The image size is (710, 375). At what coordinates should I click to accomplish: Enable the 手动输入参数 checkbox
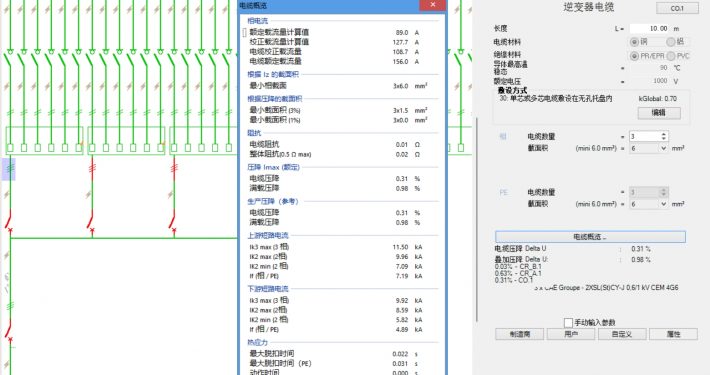pos(568,322)
